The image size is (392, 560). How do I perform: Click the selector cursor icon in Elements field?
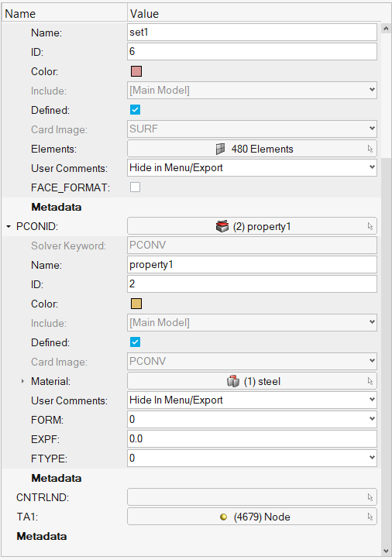click(x=370, y=149)
